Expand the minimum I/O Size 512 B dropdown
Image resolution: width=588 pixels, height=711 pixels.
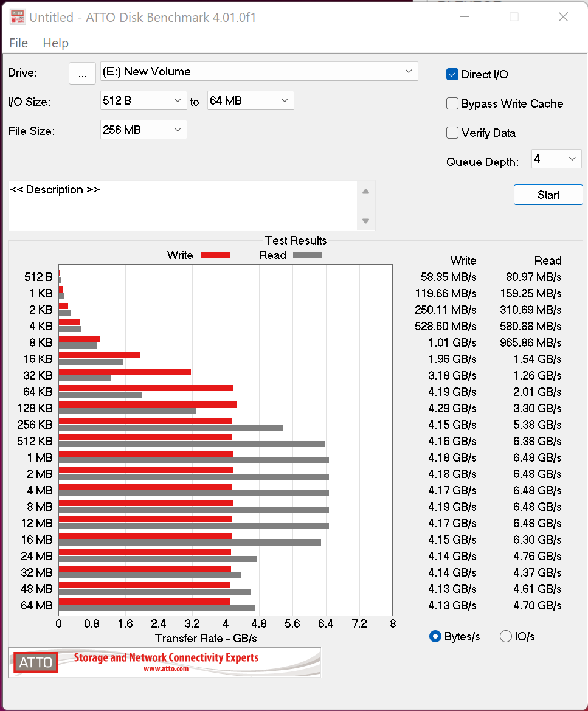(x=144, y=100)
